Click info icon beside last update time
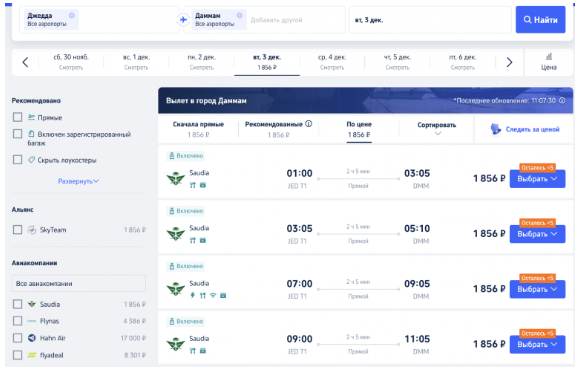The height and width of the screenshot is (372, 577). tap(562, 100)
